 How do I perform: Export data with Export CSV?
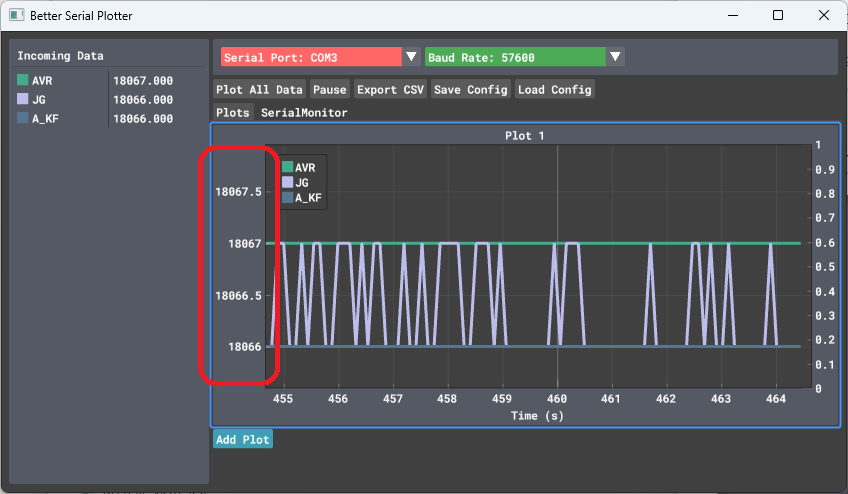pos(390,89)
